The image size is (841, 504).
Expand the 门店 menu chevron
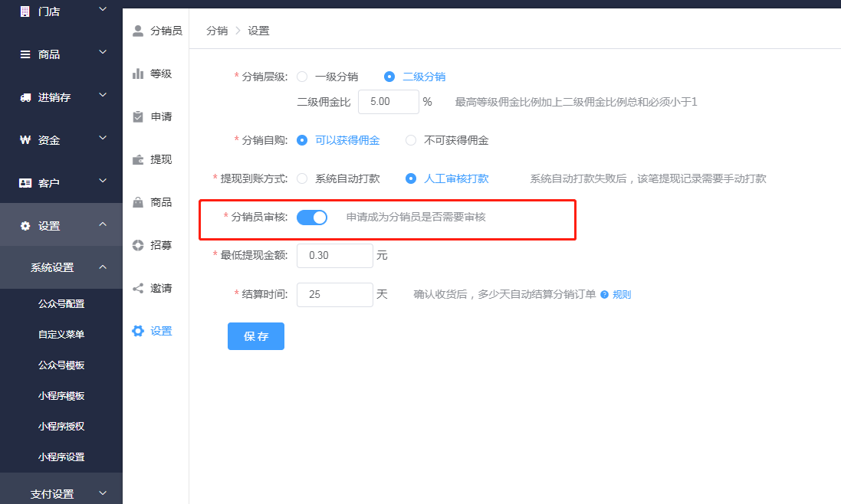103,10
